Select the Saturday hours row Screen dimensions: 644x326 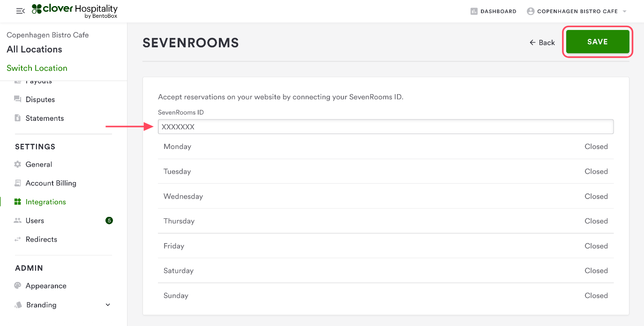pyautogui.click(x=385, y=271)
